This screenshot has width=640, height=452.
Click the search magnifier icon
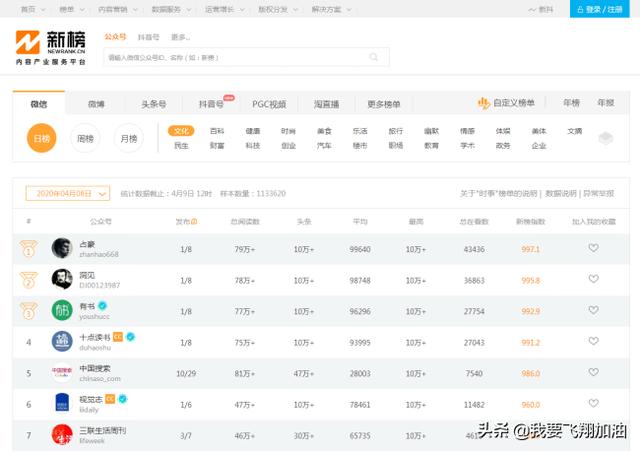373,57
